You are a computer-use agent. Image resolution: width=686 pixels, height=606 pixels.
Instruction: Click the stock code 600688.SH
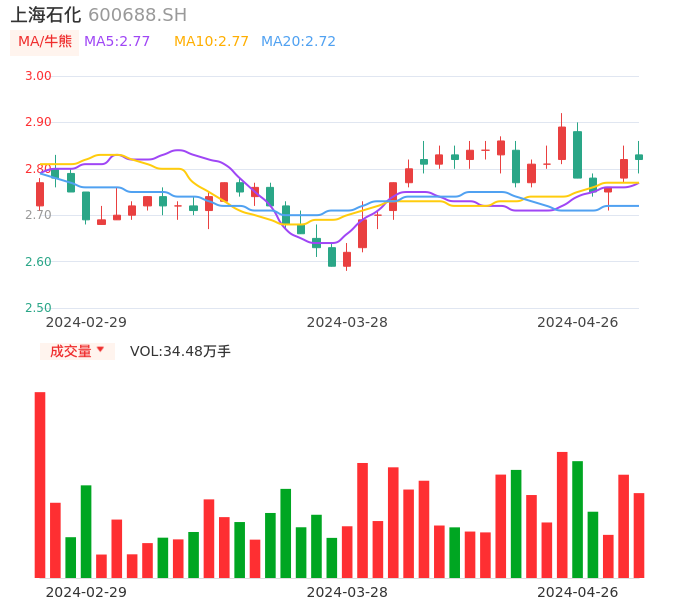[x=137, y=15]
